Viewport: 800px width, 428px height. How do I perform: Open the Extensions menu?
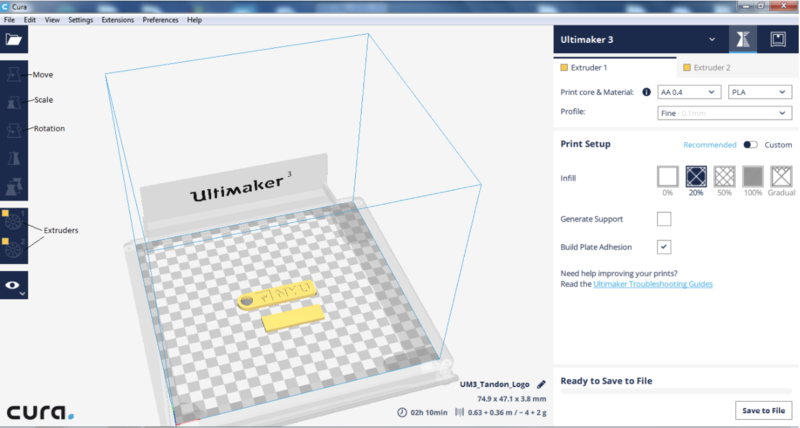(x=117, y=20)
